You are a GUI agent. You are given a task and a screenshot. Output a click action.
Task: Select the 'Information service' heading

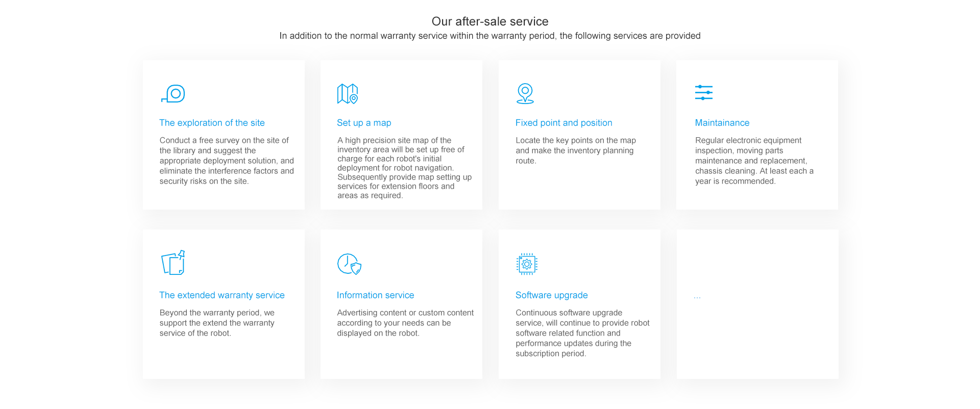[x=375, y=295]
